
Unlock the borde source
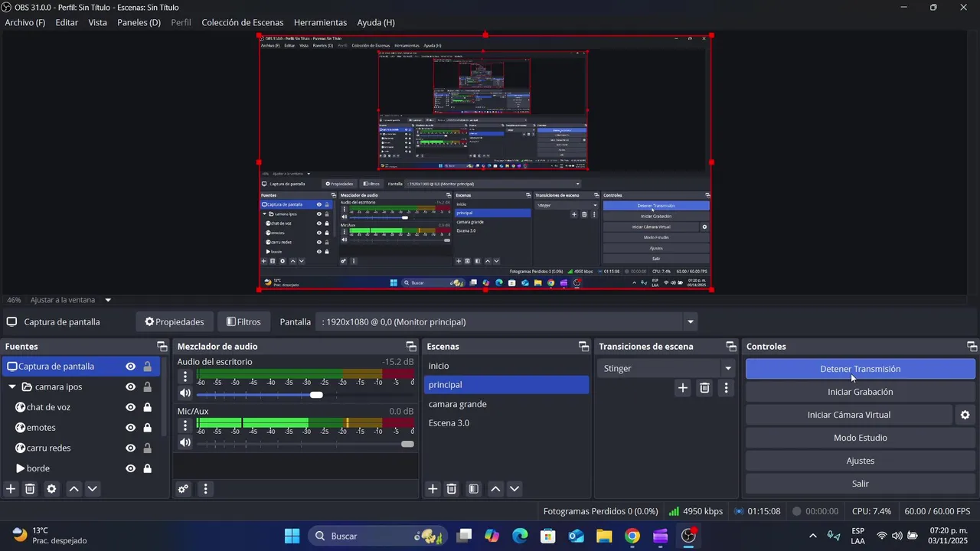click(x=147, y=468)
